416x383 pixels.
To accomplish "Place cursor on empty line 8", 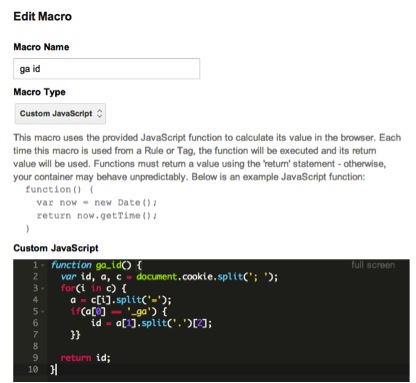I will 228,346.
